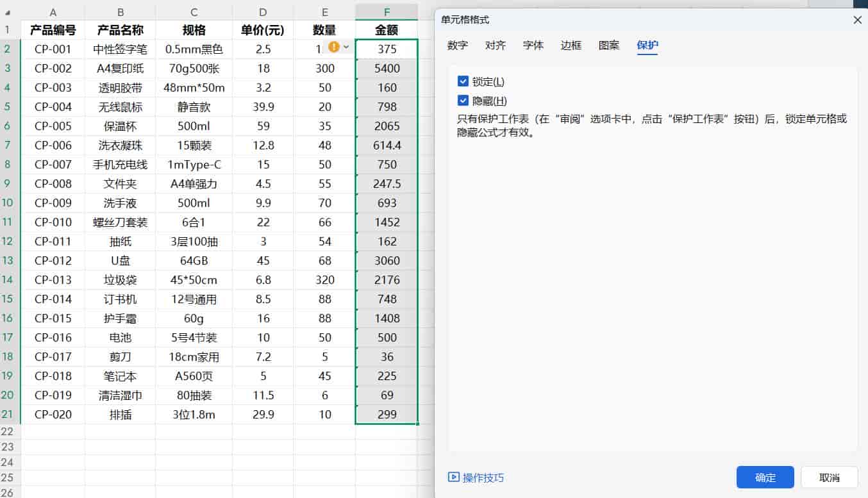The image size is (868, 498).
Task: Select cell containing A560页
Action: [x=194, y=376]
